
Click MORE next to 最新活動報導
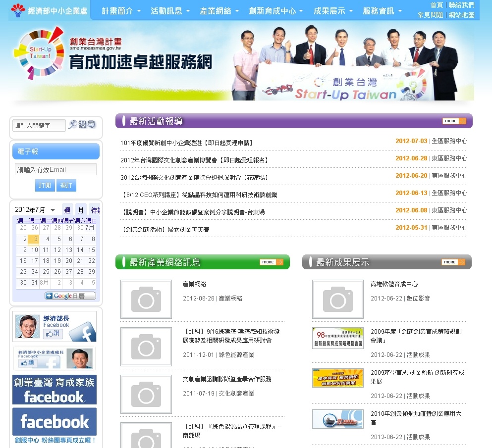click(453, 120)
